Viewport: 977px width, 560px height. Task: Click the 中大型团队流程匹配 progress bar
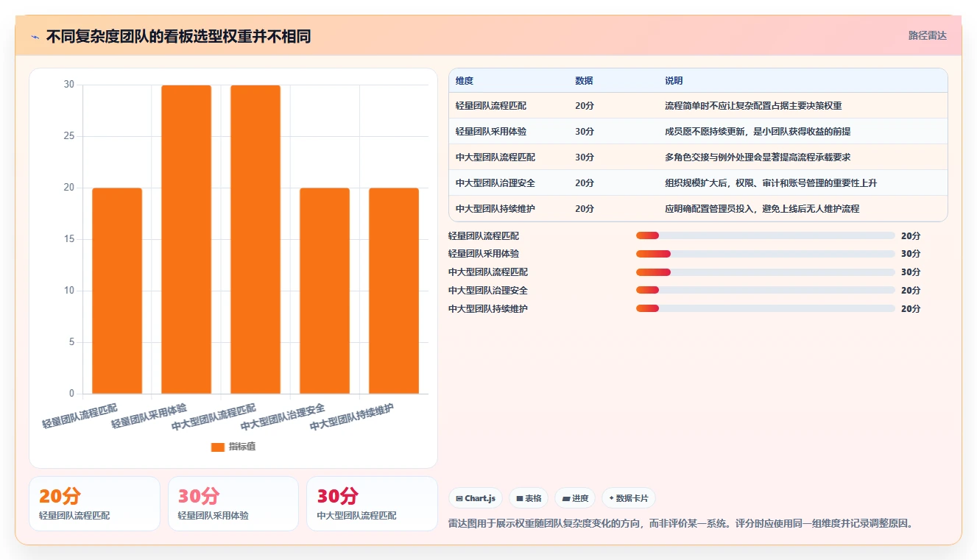point(766,272)
